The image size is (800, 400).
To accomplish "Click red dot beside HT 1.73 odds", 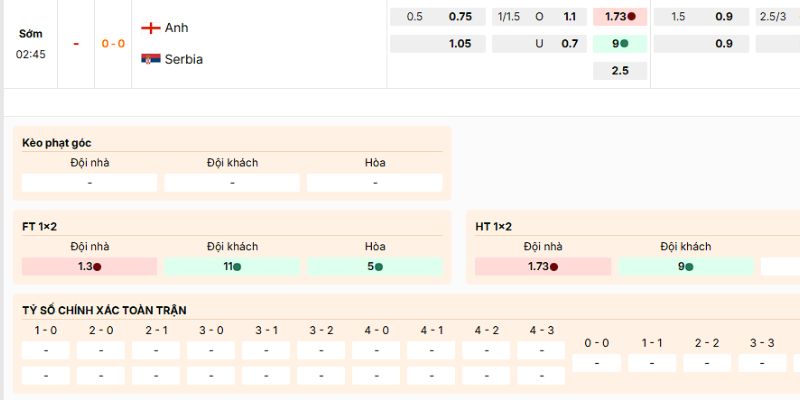I will [x=554, y=267].
